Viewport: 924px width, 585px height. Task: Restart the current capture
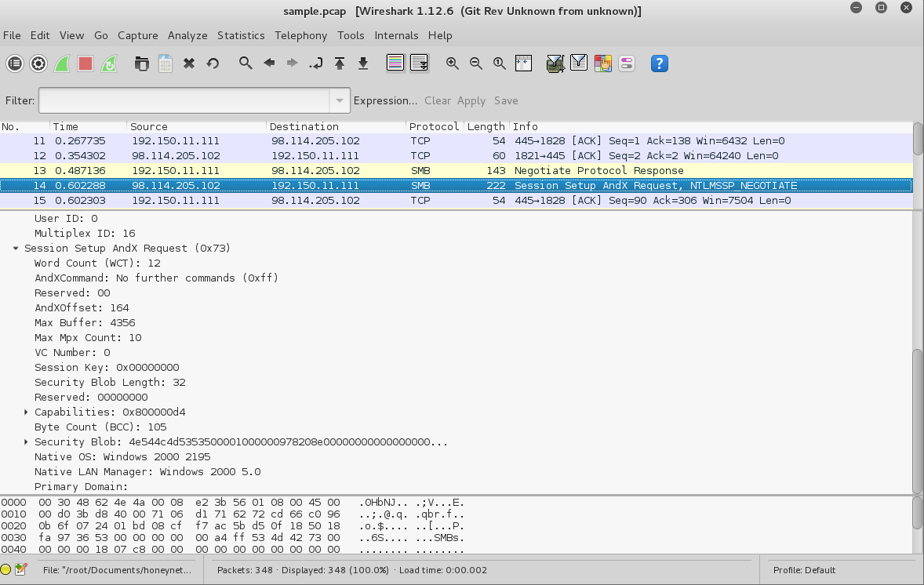click(108, 64)
